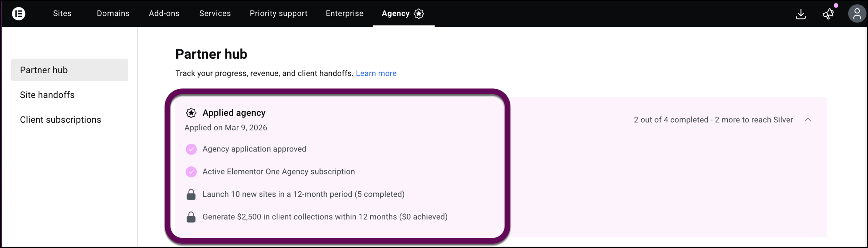Open Client subscriptions in the sidebar
Viewport: 868px width, 248px height.
click(x=60, y=120)
